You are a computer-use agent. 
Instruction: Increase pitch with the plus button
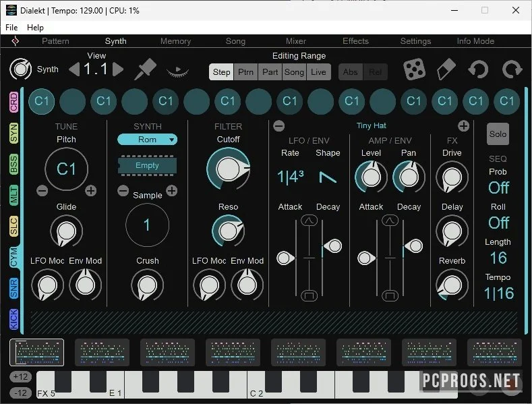[90, 190]
